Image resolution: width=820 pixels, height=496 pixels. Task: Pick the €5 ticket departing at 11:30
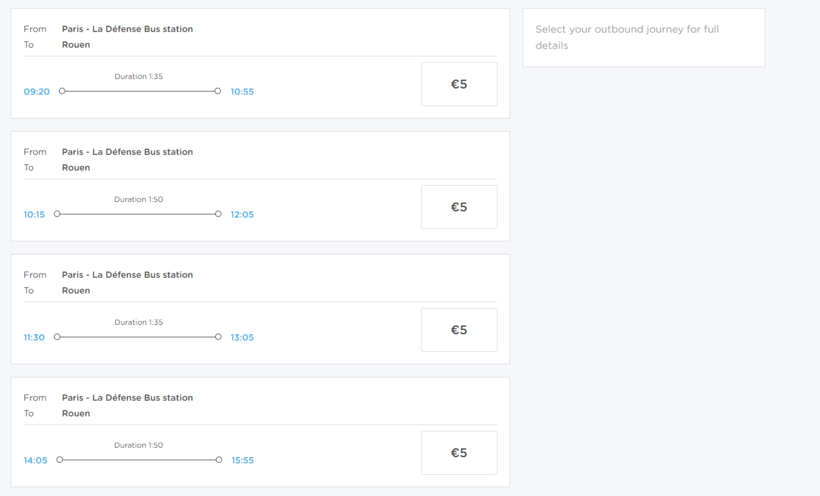459,330
